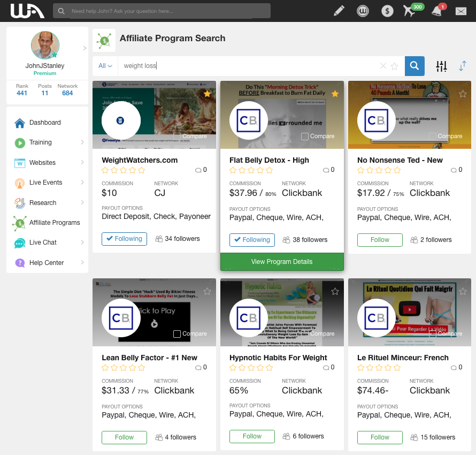Screen dimensions: 476x455
Task: Check Compare on Flat Belly Detox card
Action: pos(304,136)
